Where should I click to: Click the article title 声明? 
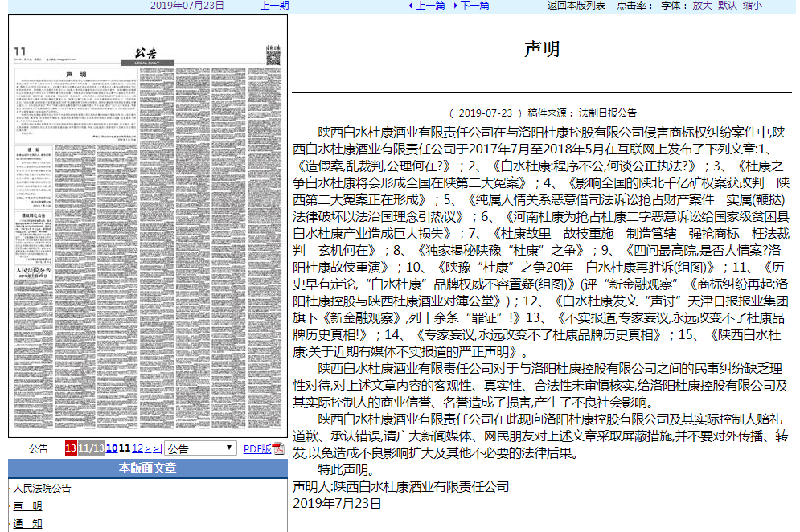[542, 49]
